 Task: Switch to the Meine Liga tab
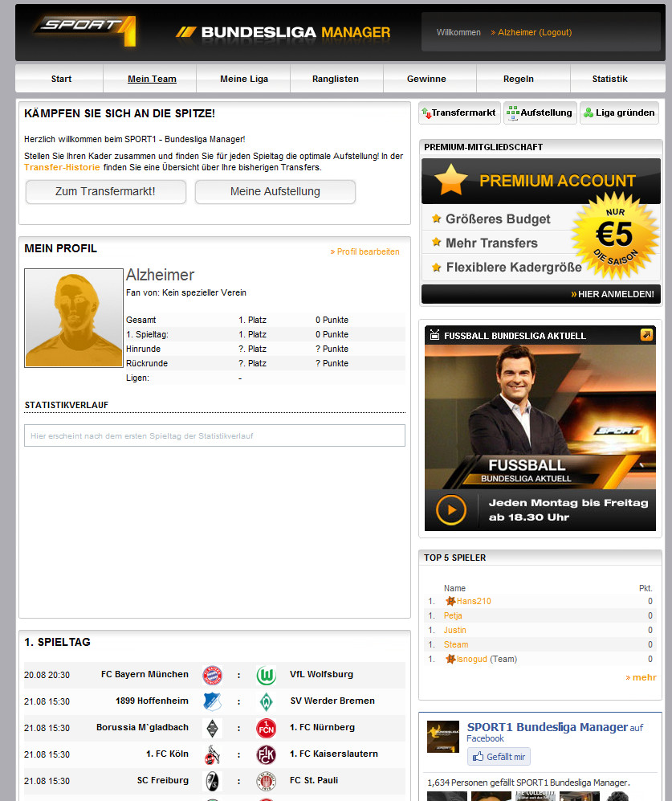244,79
